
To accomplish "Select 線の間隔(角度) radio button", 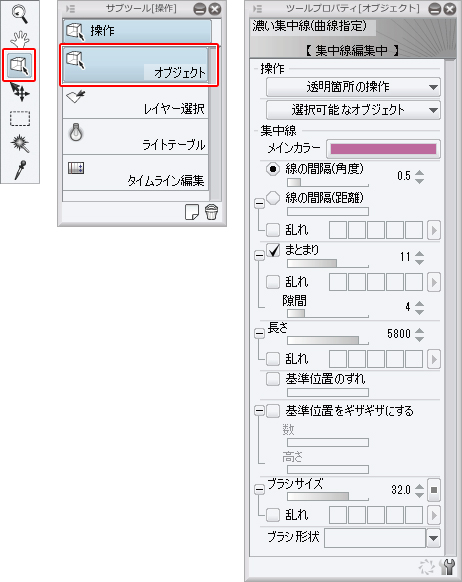I will pyautogui.click(x=273, y=169).
